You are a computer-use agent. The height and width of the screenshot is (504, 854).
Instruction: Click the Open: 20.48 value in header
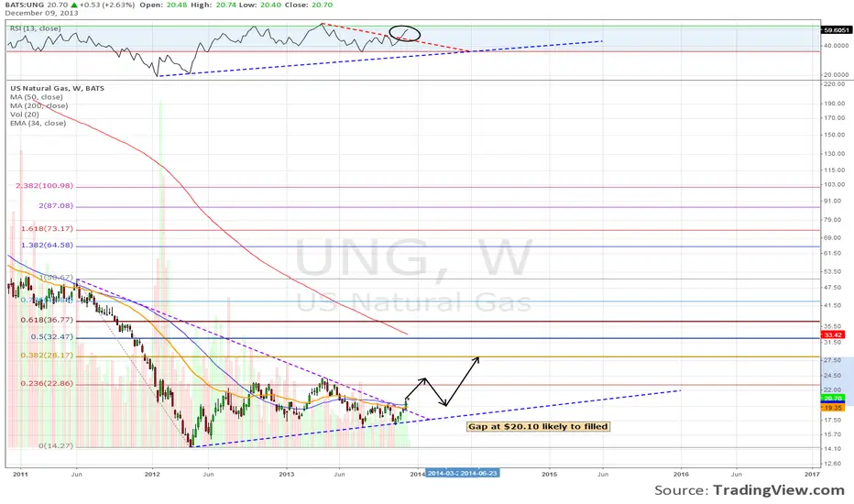tap(164, 5)
